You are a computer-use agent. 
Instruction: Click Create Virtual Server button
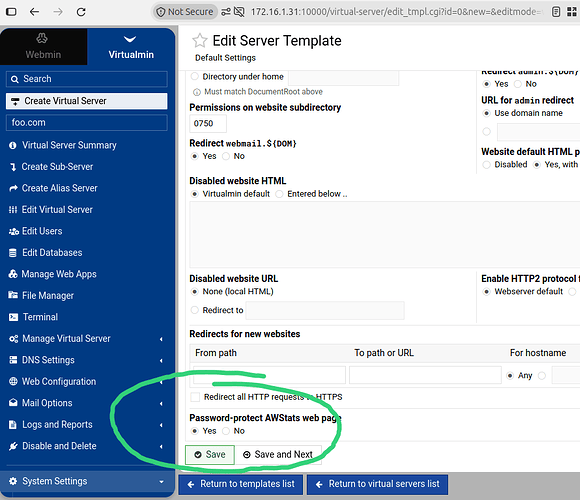(x=87, y=101)
